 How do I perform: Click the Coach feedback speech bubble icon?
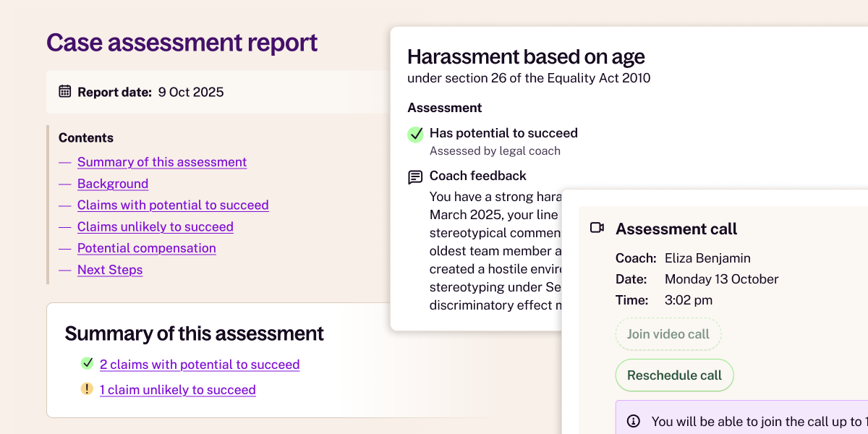coord(415,176)
